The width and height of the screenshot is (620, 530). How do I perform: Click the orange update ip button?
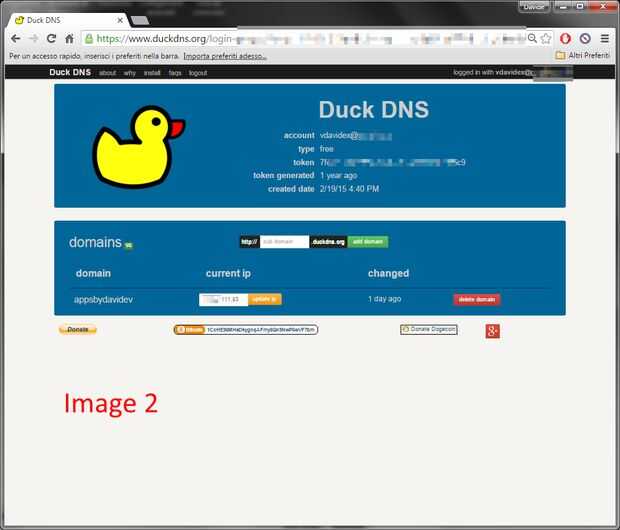pos(265,299)
